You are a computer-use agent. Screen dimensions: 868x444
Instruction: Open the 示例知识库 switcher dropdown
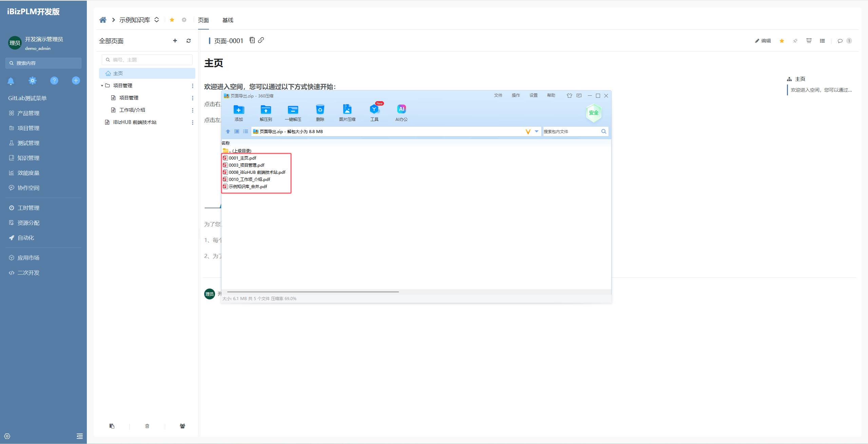[157, 20]
